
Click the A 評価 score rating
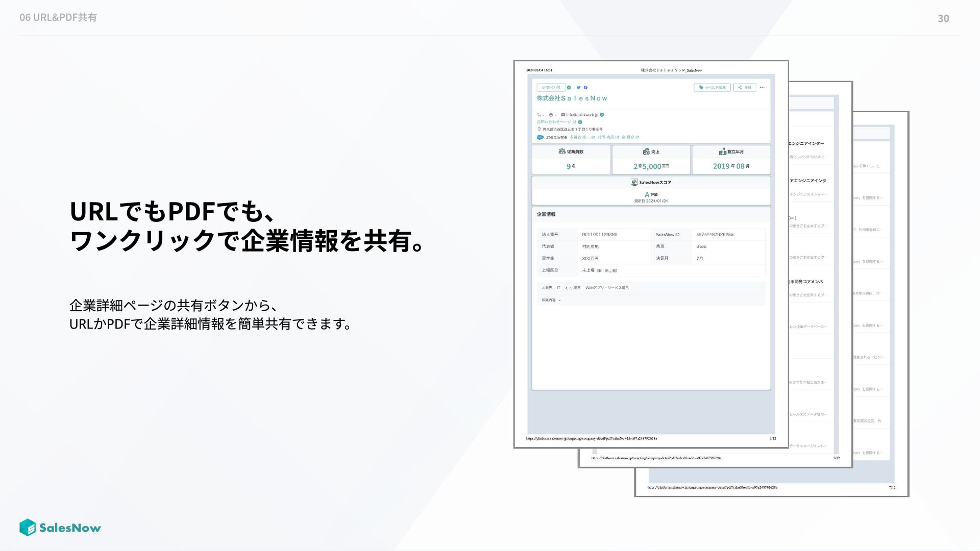point(651,194)
